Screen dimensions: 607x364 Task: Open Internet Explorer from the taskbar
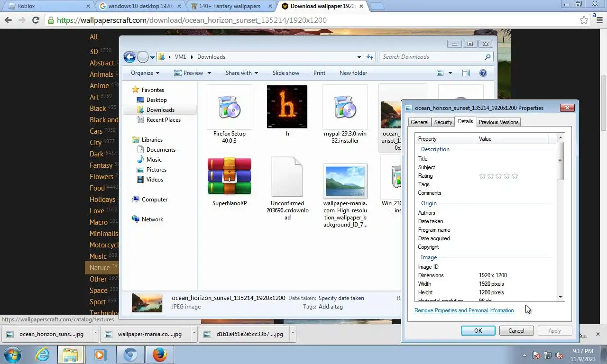(43, 355)
